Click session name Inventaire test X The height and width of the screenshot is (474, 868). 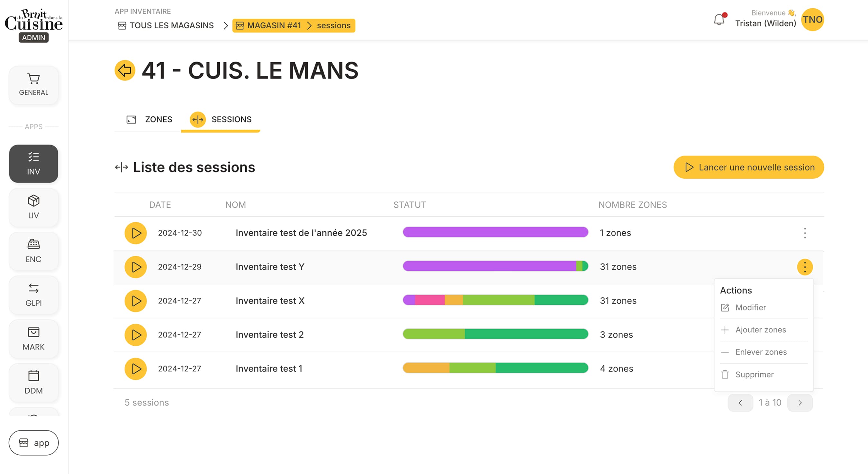(x=270, y=301)
